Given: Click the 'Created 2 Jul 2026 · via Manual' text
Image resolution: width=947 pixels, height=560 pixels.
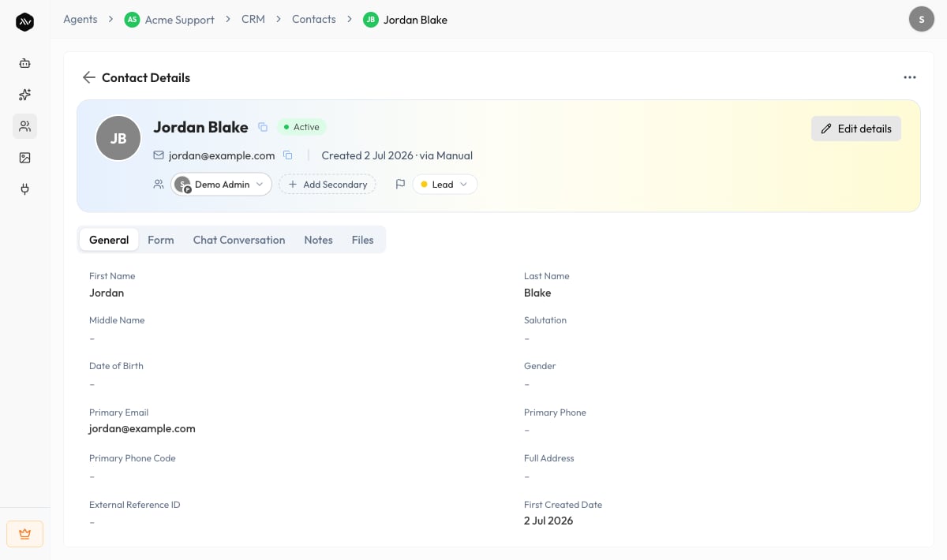Looking at the screenshot, I should [x=397, y=155].
